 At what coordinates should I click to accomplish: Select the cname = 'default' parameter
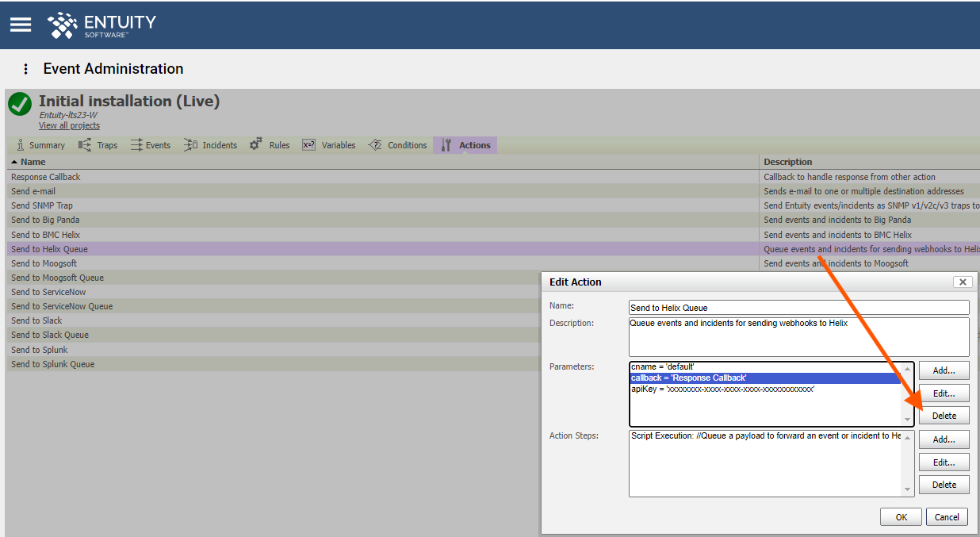pos(765,367)
